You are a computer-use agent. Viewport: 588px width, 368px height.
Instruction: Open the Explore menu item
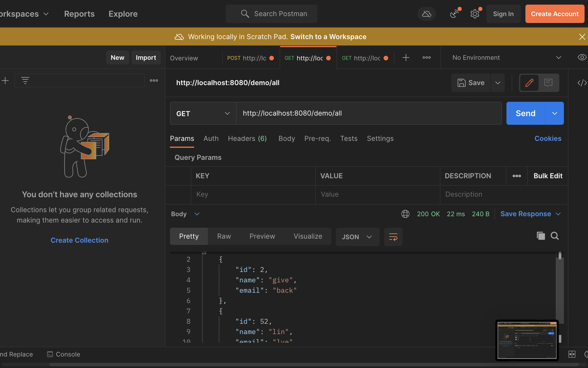pyautogui.click(x=123, y=14)
